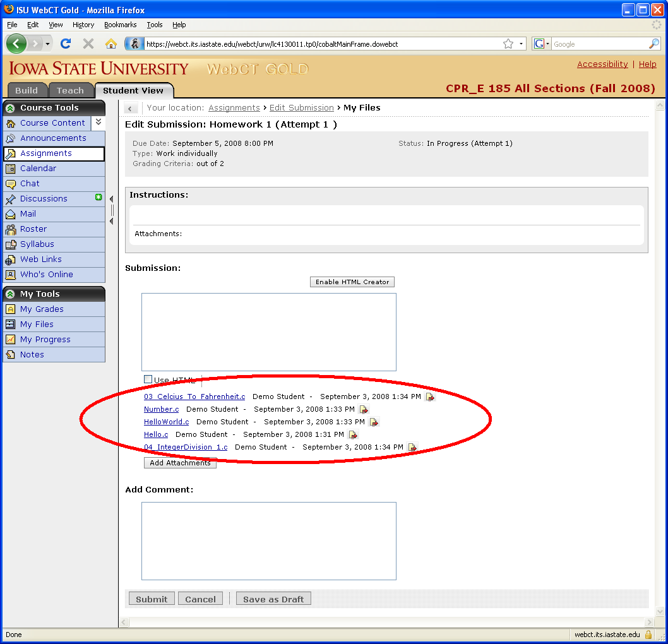
Task: Expand the Course Content double-chevron menu
Action: point(98,122)
